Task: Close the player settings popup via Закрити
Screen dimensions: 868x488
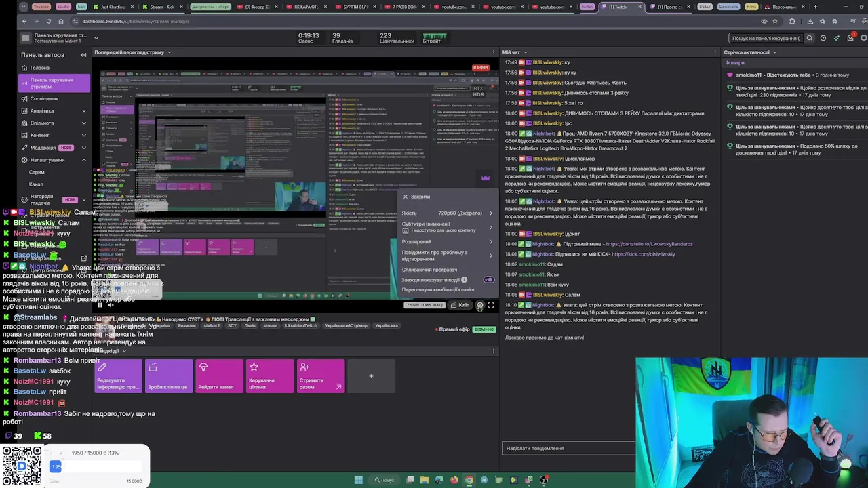Action: click(416, 197)
